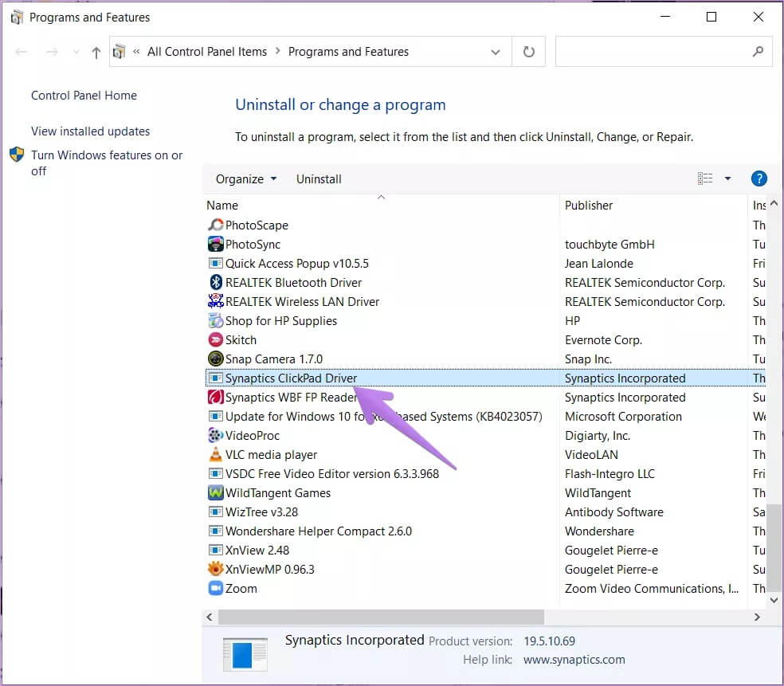784x686 pixels.
Task: Open the Organize dropdown menu
Action: click(245, 179)
